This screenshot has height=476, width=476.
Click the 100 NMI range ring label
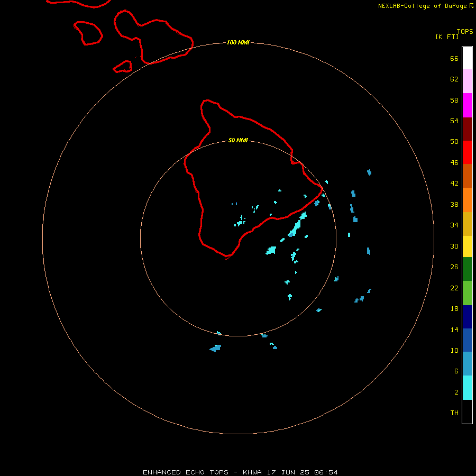(x=238, y=42)
